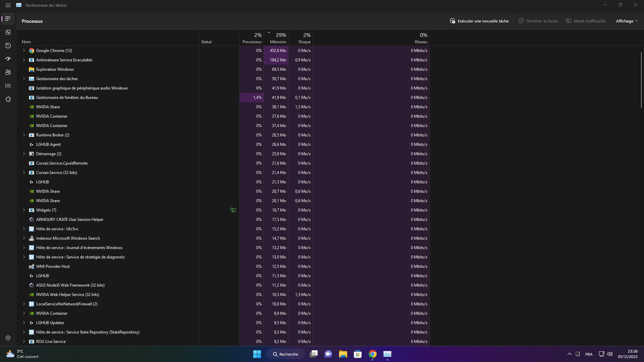Open Task Manager settings gear

click(8, 338)
